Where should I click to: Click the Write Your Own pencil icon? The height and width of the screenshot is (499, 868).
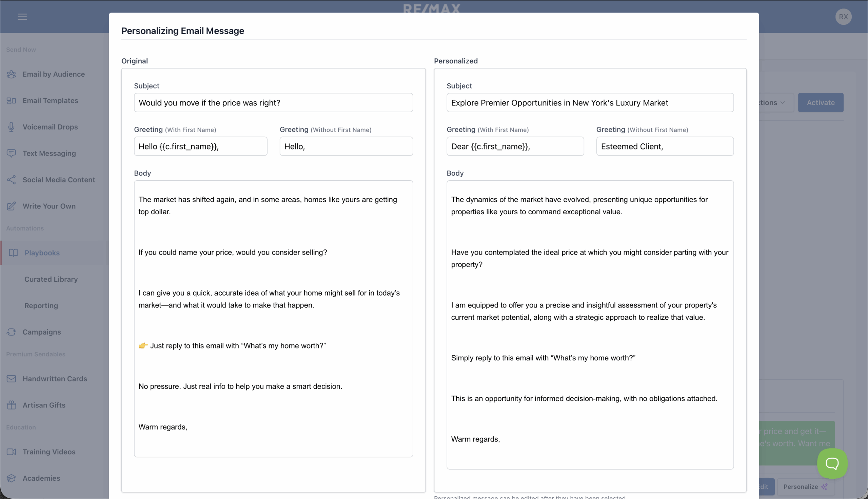(x=11, y=206)
